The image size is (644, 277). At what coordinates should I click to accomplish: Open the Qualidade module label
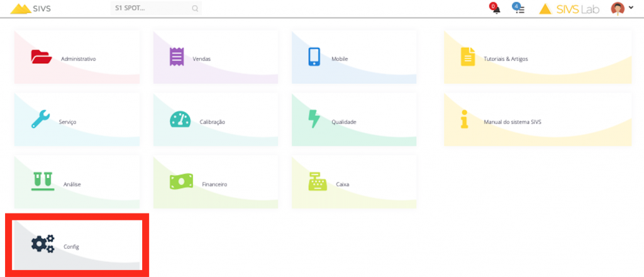pos(344,122)
